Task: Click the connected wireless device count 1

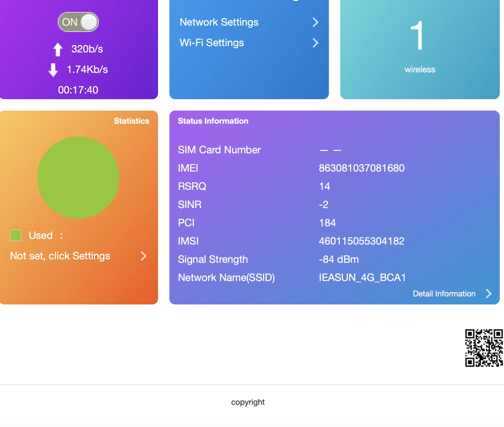Action: [417, 36]
